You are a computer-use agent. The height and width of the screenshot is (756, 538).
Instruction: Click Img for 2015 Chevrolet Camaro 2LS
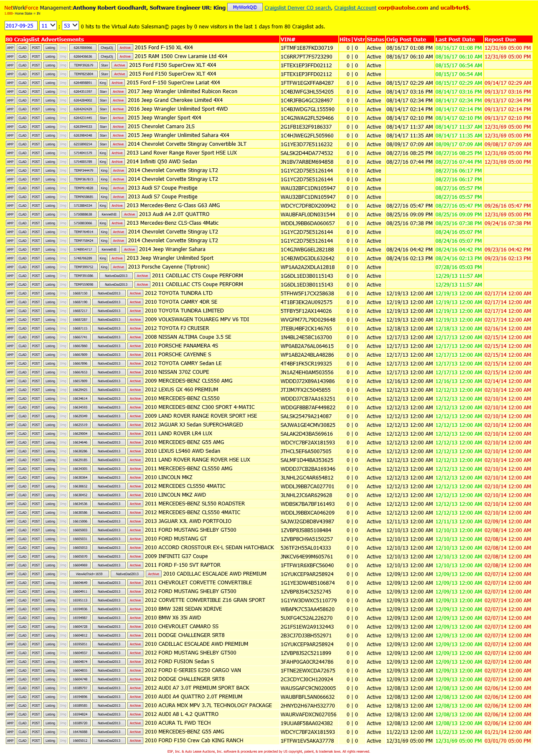(x=63, y=127)
